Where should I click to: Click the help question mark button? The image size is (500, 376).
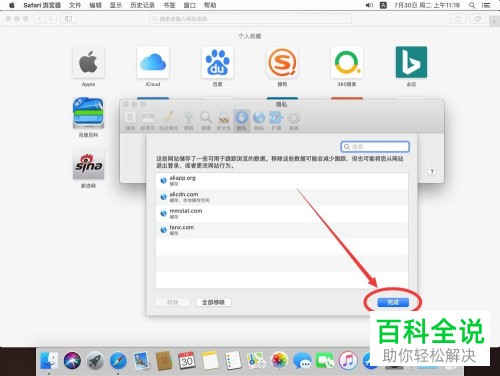click(432, 172)
